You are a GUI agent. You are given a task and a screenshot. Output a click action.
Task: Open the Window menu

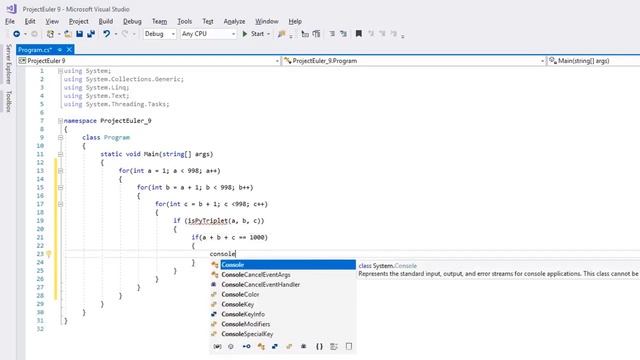click(x=267, y=21)
